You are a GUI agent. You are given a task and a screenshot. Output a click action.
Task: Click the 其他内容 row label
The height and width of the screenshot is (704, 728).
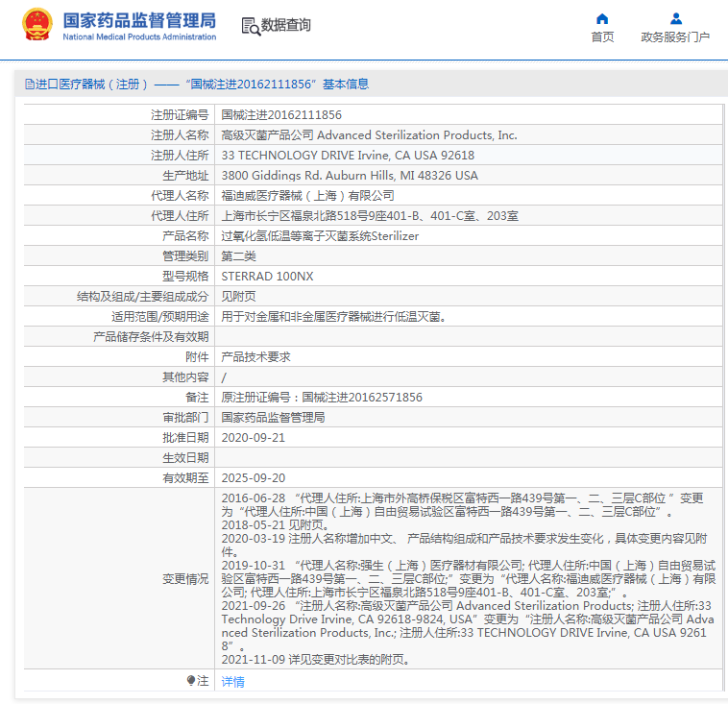click(x=185, y=377)
